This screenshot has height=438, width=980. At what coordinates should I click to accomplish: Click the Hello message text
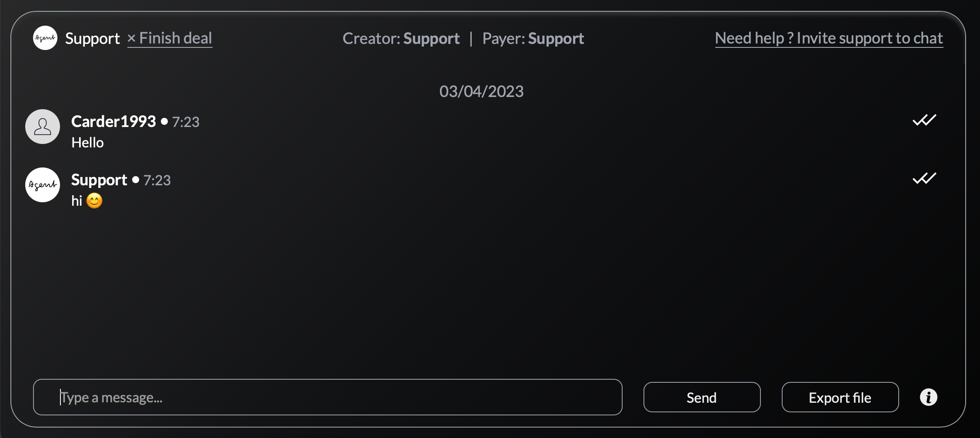pos(87,142)
